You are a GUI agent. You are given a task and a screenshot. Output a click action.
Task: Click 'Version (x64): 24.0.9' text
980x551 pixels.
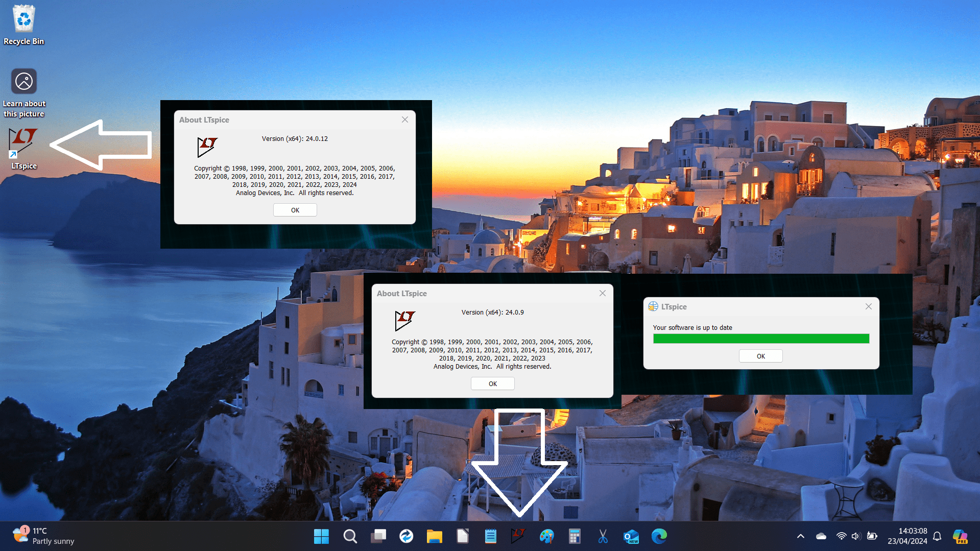(x=493, y=313)
